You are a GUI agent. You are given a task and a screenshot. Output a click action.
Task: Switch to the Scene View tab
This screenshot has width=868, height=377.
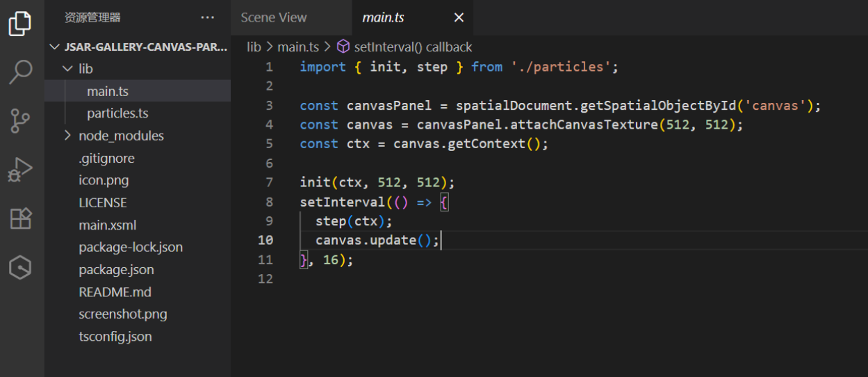[x=273, y=18]
